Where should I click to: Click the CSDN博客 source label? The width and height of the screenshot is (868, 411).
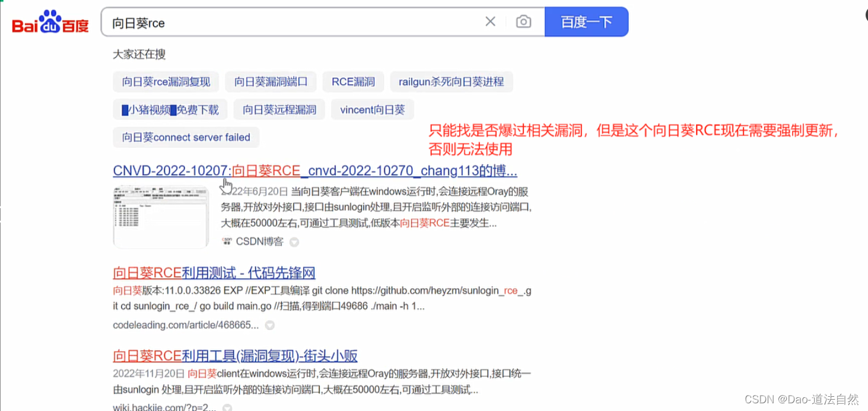(259, 241)
